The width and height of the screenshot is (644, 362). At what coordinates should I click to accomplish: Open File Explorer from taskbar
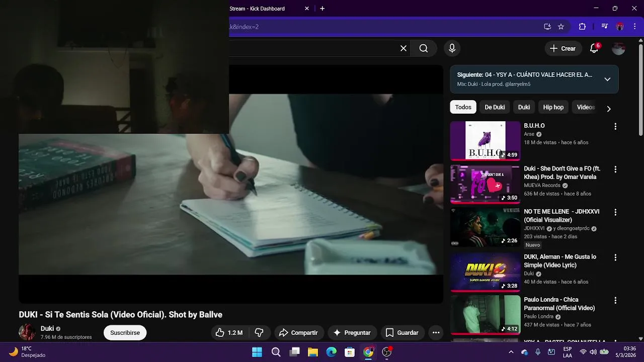(x=313, y=352)
